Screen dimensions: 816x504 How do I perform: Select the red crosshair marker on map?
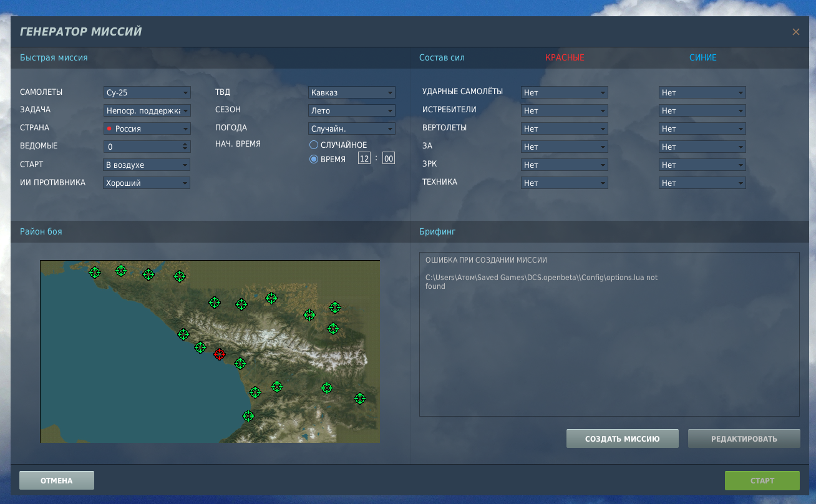[x=220, y=354]
